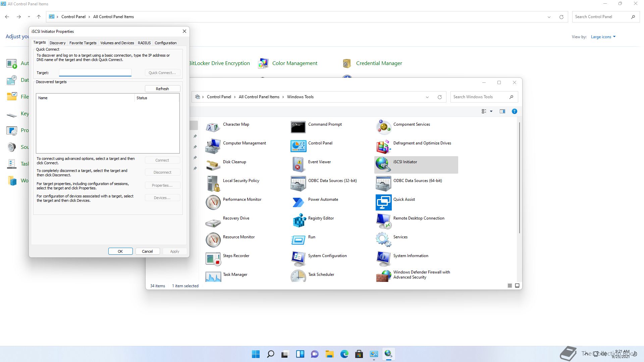The width and height of the screenshot is (644, 362).
Task: Click the Target text field
Action: [95, 73]
